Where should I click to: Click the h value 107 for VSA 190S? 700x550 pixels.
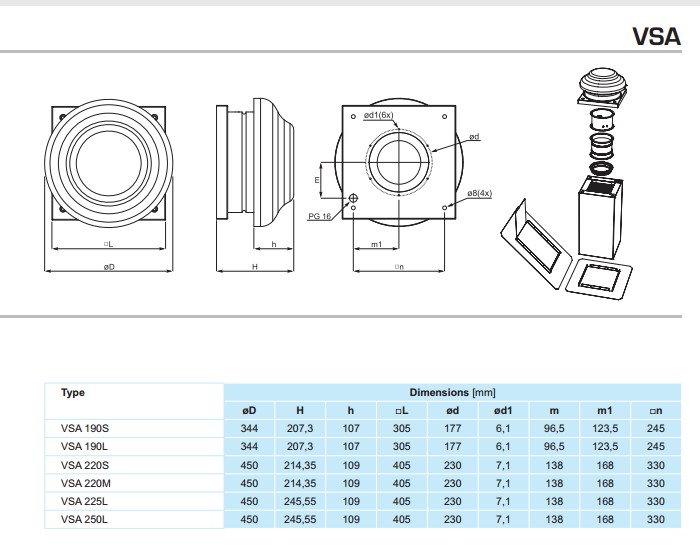[351, 428]
